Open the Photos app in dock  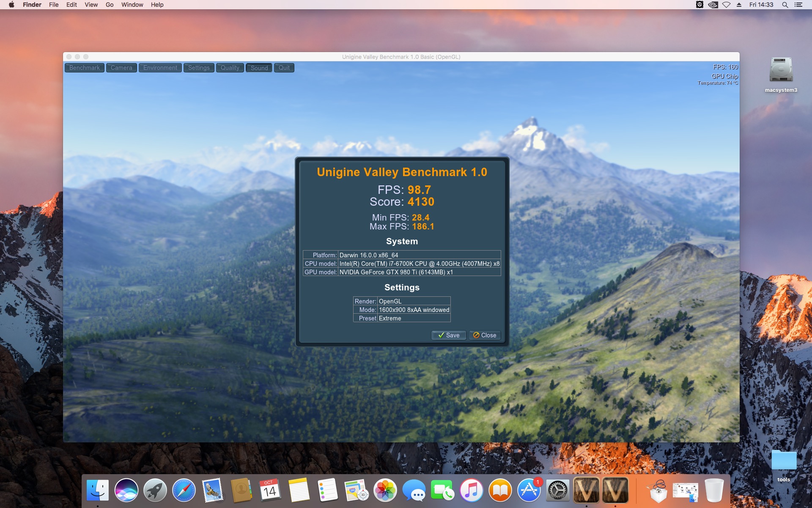[x=385, y=491]
